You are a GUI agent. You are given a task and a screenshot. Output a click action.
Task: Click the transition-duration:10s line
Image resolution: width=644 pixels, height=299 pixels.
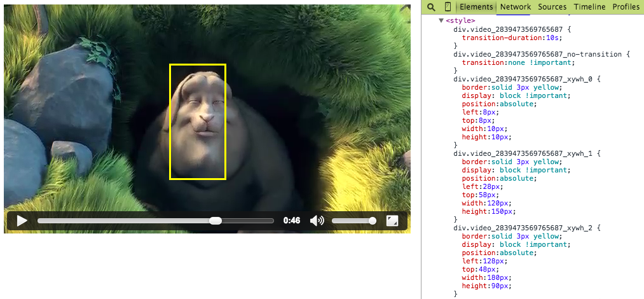coord(511,38)
